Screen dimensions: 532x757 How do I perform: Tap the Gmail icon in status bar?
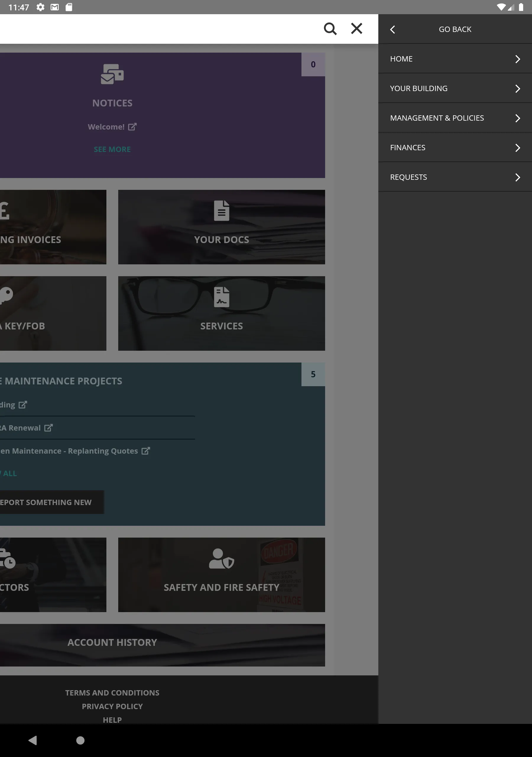pos(55,7)
